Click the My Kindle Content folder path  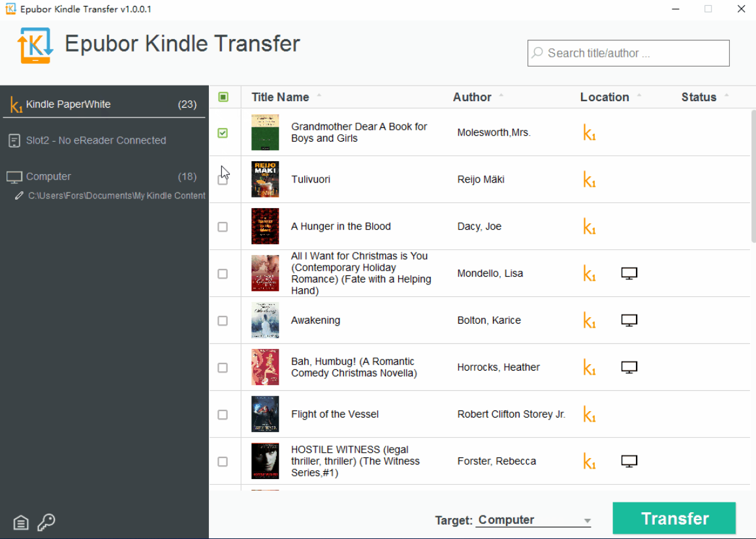[117, 196]
